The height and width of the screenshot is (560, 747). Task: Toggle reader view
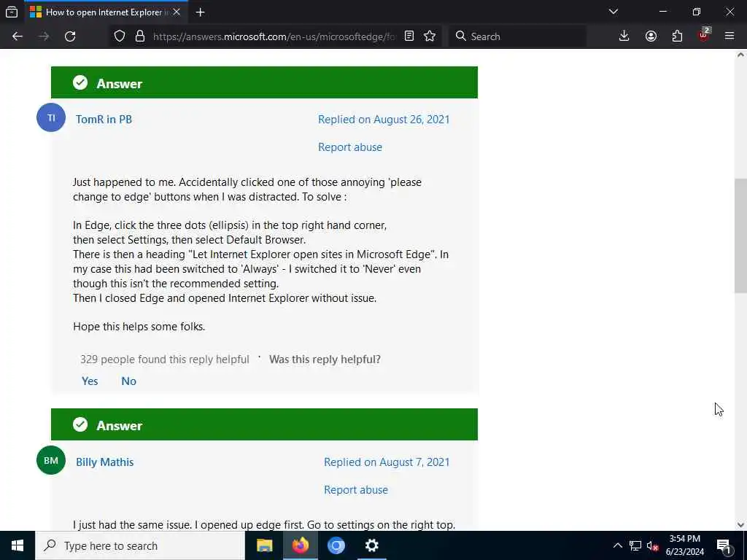(409, 36)
